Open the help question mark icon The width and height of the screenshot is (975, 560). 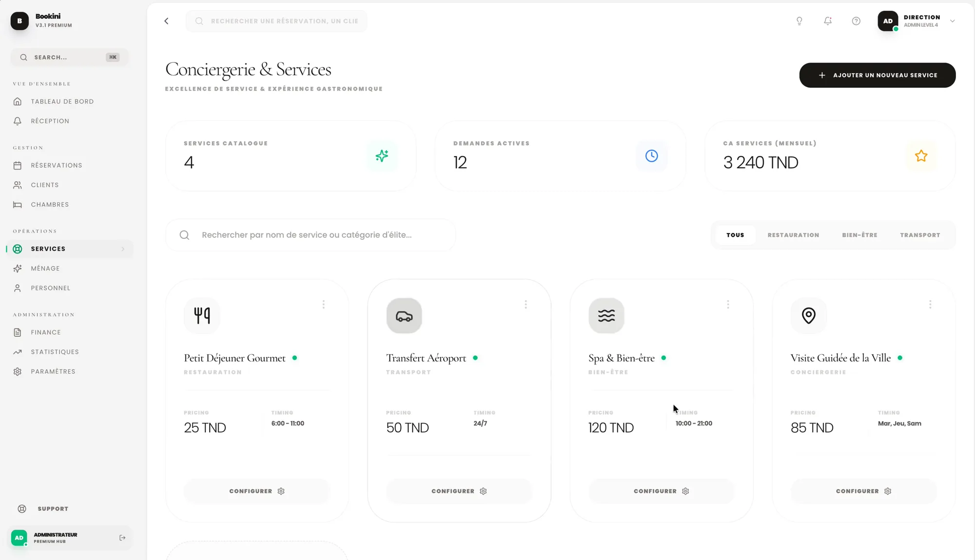856,21
